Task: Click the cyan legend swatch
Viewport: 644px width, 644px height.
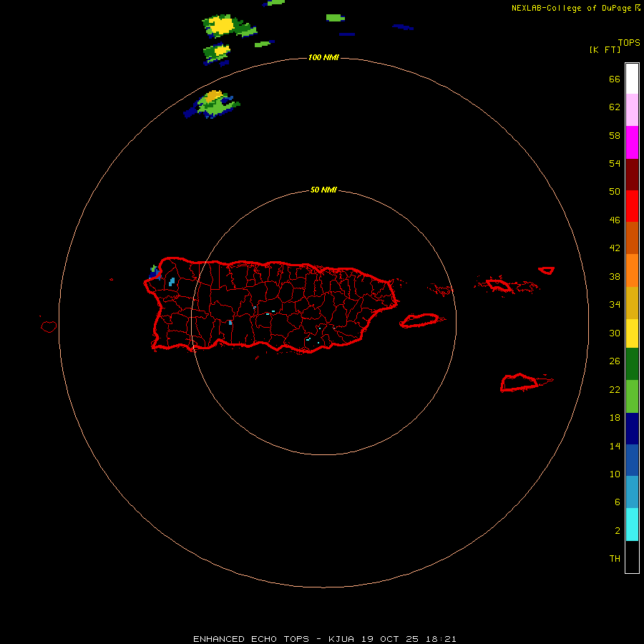Action: (632, 525)
